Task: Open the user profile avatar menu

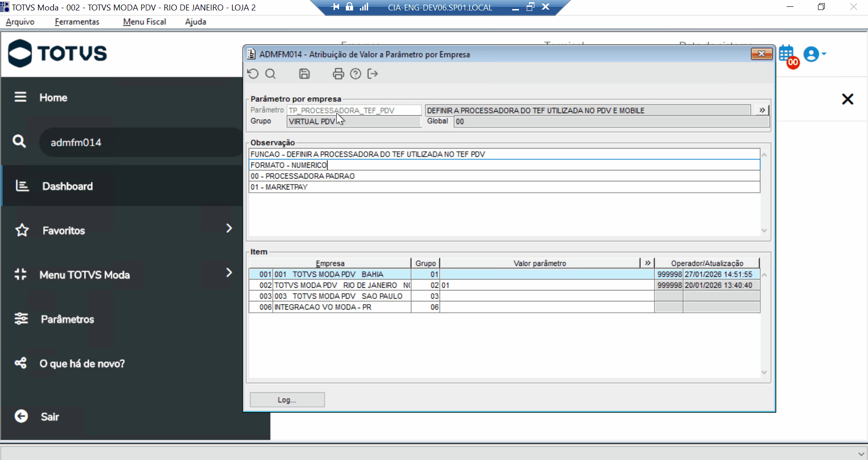Action: point(814,54)
